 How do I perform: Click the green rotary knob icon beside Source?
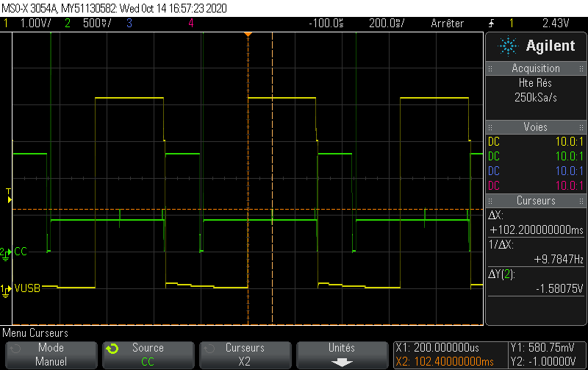pyautogui.click(x=112, y=349)
